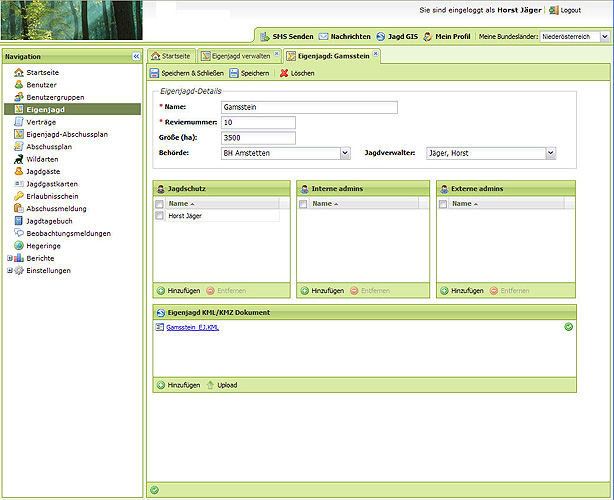Check the Horst Jäger row checkbox
Image resolution: width=614 pixels, height=500 pixels.
coord(159,216)
